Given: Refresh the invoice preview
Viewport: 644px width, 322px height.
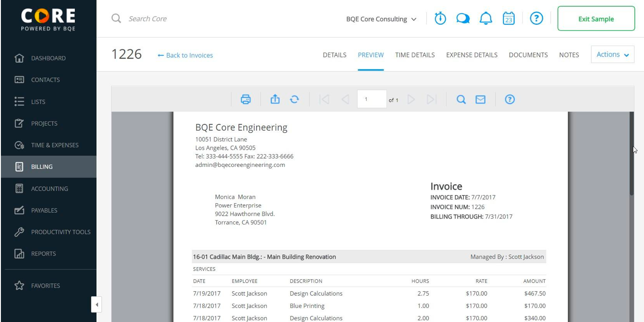Looking at the screenshot, I should (294, 99).
